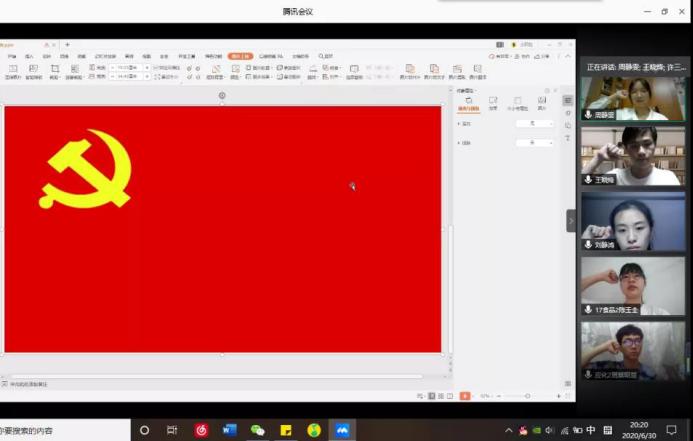
Task: Open the line dropdown in properties panel
Action: click(534, 143)
